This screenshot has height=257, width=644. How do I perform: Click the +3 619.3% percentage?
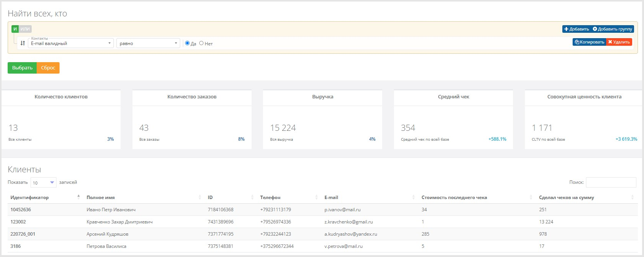626,139
